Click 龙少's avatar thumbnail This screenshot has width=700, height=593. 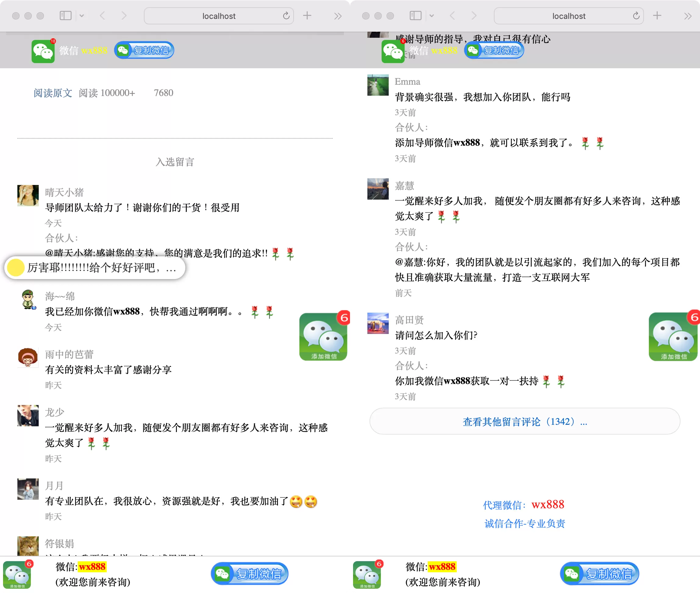28,416
